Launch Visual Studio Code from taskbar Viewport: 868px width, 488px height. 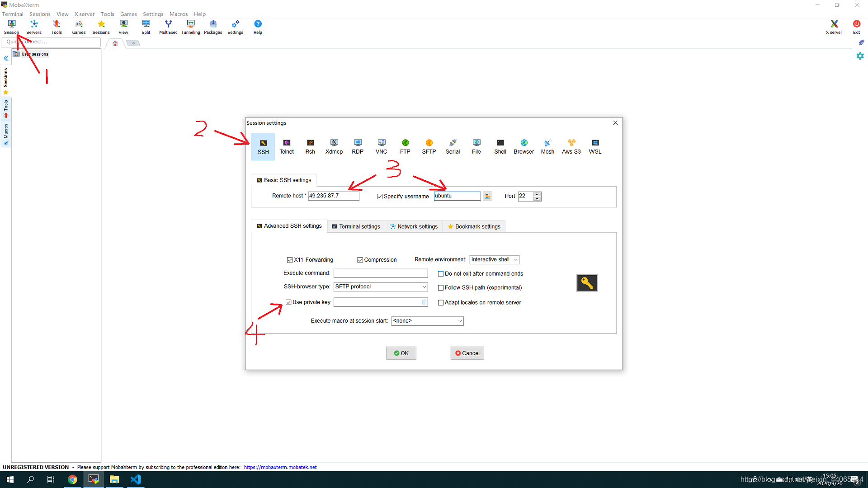pos(136,479)
